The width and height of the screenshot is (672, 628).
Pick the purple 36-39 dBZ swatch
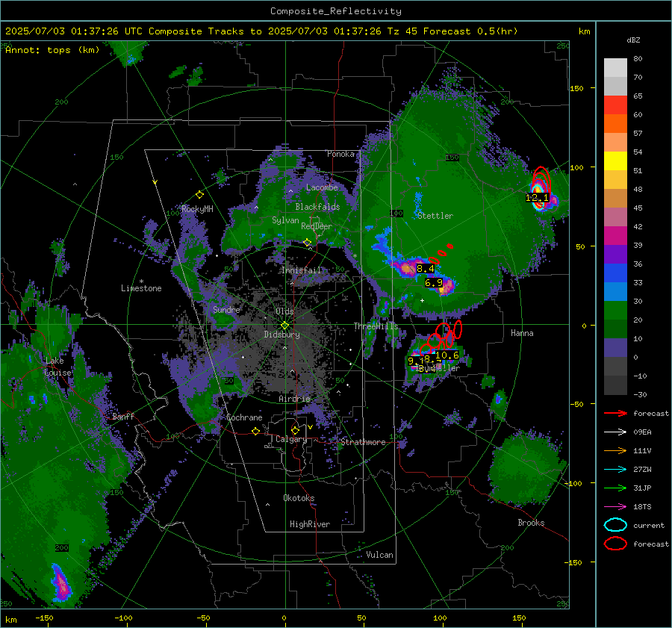pyautogui.click(x=615, y=255)
